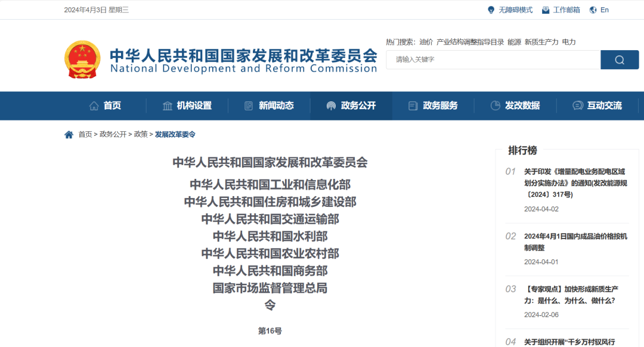Click the national emblem logo
Screen dimensions: 644x347
point(82,59)
